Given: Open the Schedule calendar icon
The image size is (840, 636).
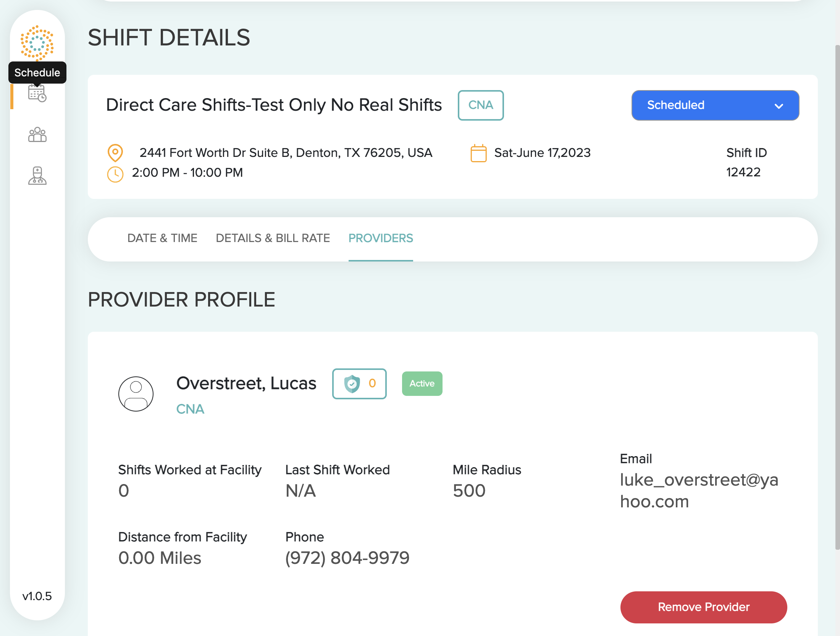Looking at the screenshot, I should 37,93.
